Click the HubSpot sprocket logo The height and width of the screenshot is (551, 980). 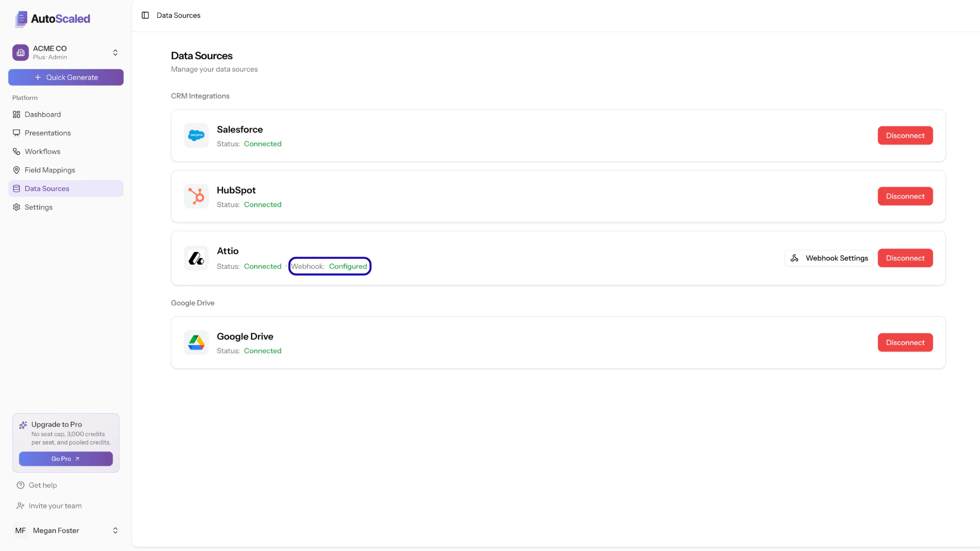click(x=196, y=196)
